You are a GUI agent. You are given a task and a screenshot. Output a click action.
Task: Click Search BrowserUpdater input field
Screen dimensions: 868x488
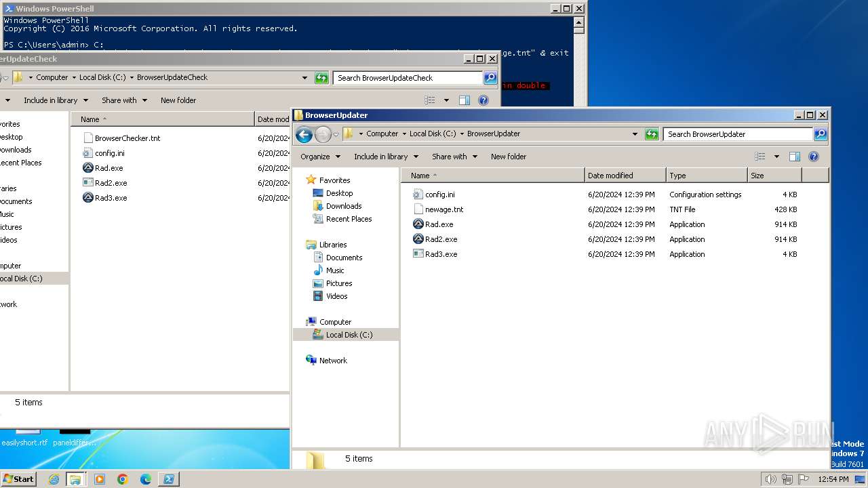(738, 134)
